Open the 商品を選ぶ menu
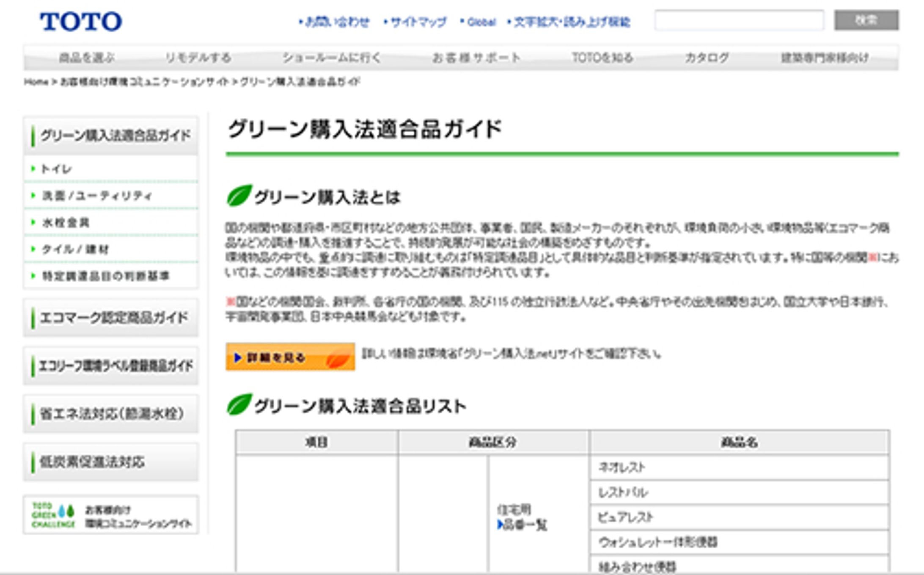The image size is (924, 575). [x=87, y=58]
